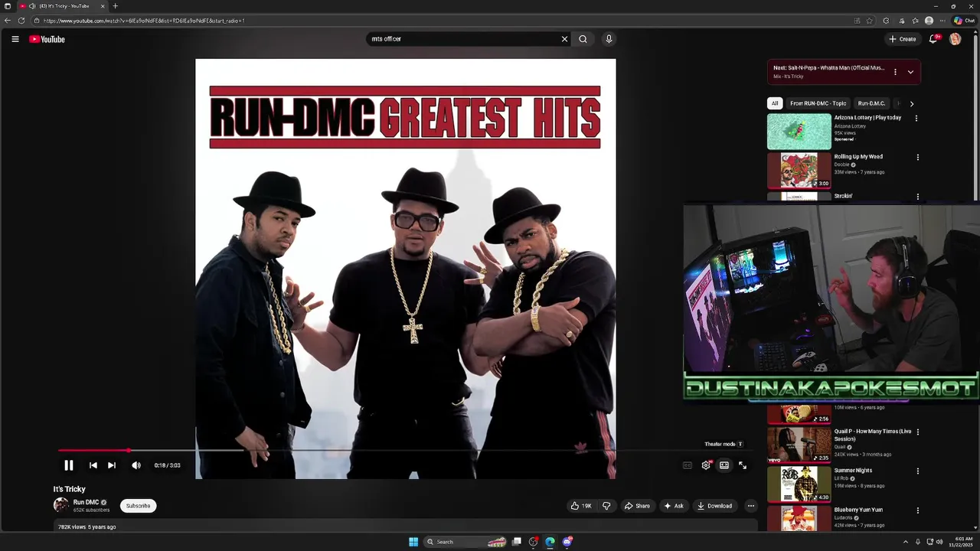
Task: Download the video
Action: tap(715, 506)
